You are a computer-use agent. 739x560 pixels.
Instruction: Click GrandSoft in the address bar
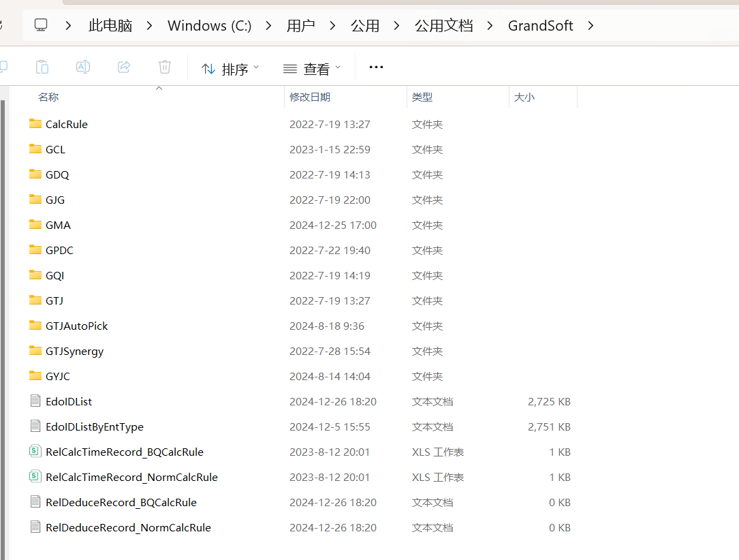pos(541,25)
